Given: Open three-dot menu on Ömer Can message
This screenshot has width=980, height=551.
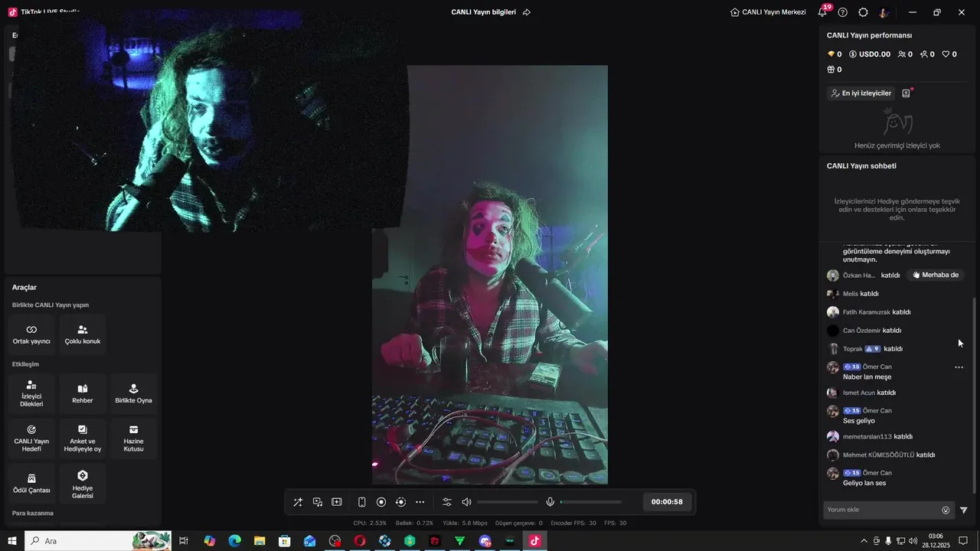Looking at the screenshot, I should point(959,367).
